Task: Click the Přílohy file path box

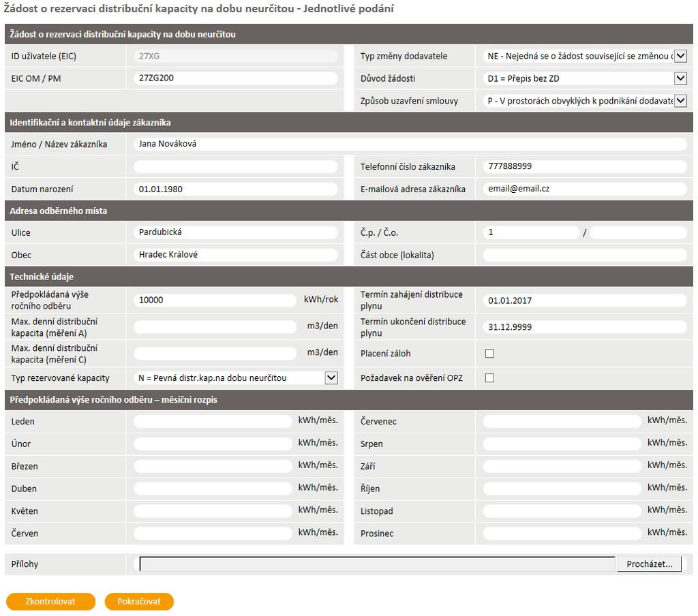Action: (x=377, y=564)
